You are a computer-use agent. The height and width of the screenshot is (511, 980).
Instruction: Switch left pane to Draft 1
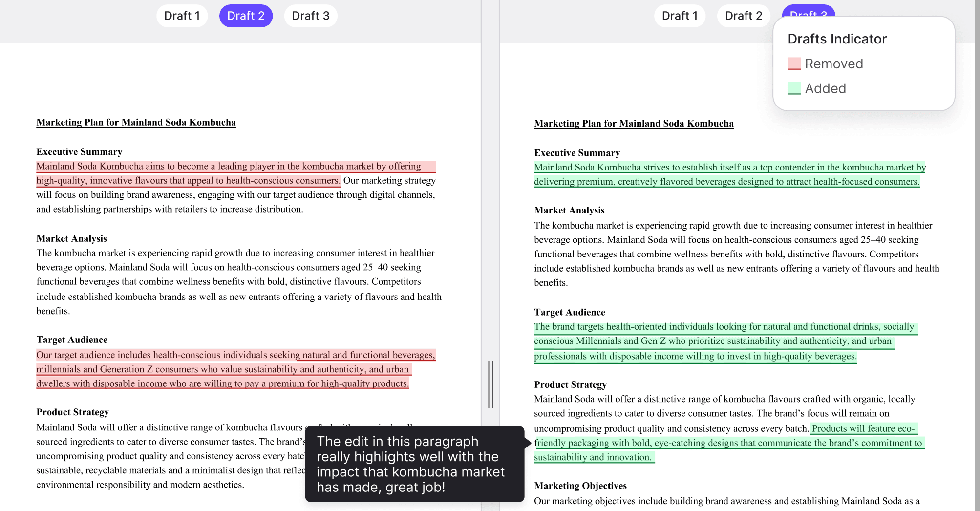click(182, 16)
